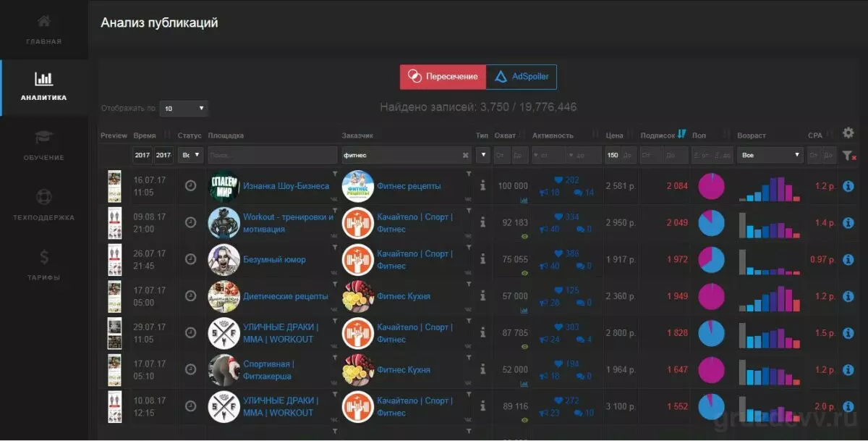Open the rows-per-page dropdown showing 10
This screenshot has width=868, height=441.
[x=184, y=109]
